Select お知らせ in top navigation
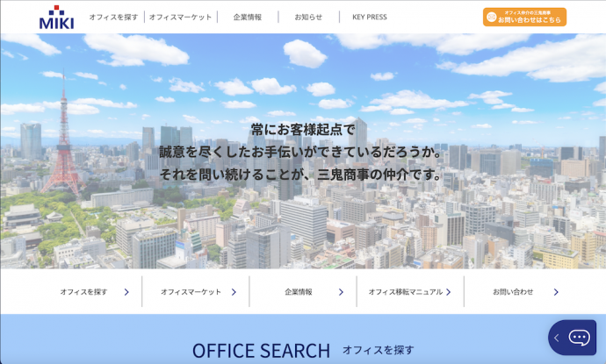606x364 pixels. click(x=308, y=17)
